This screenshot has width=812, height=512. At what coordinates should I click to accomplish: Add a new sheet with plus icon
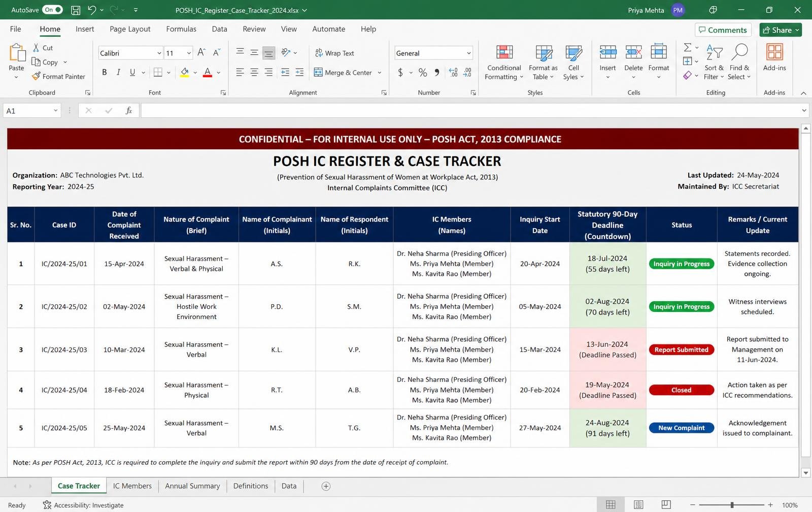point(326,486)
